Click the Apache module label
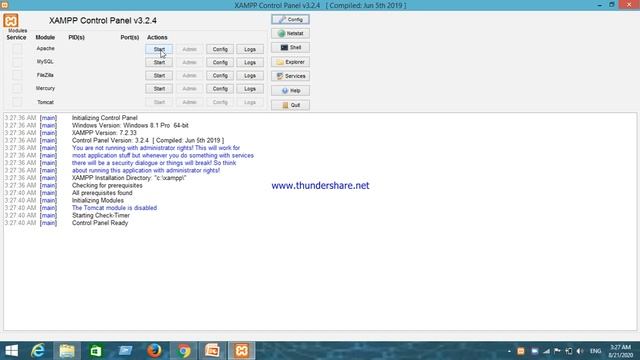The width and height of the screenshot is (640, 360). pyautogui.click(x=45, y=48)
